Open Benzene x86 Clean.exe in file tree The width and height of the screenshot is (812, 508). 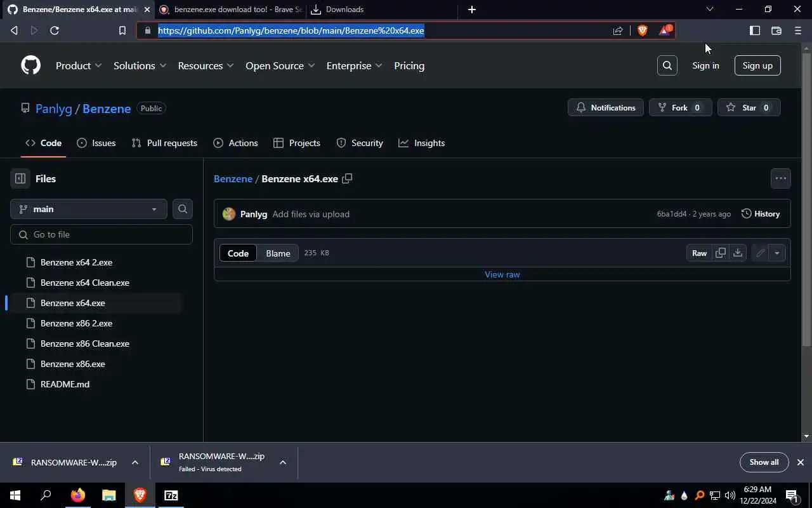[x=85, y=344]
